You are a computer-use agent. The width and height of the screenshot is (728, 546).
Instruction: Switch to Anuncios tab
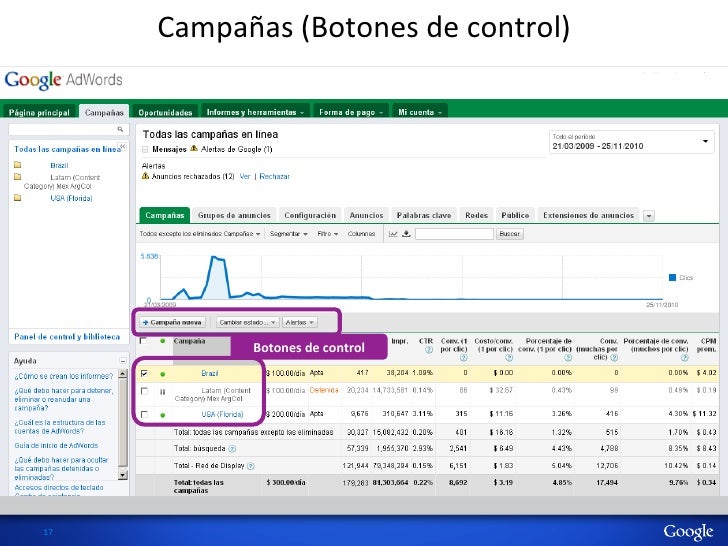pyautogui.click(x=366, y=215)
